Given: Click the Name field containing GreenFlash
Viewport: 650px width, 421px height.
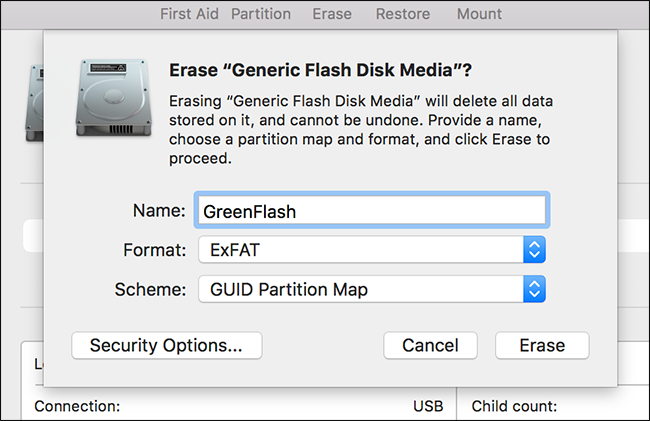Looking at the screenshot, I should (371, 210).
